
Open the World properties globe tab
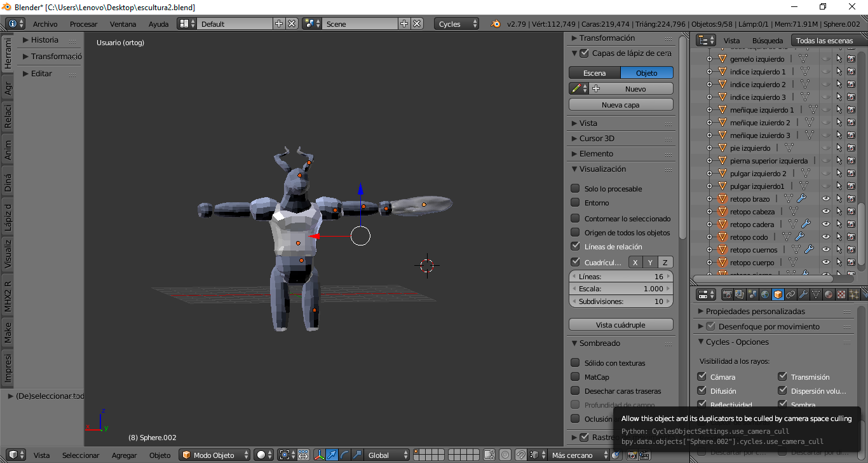pyautogui.click(x=765, y=294)
